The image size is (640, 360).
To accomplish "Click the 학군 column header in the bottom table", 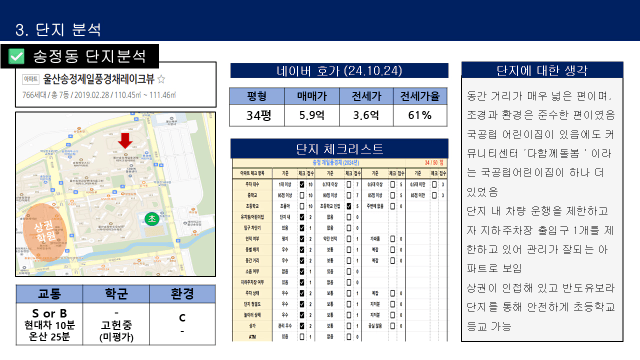I will (x=116, y=294).
